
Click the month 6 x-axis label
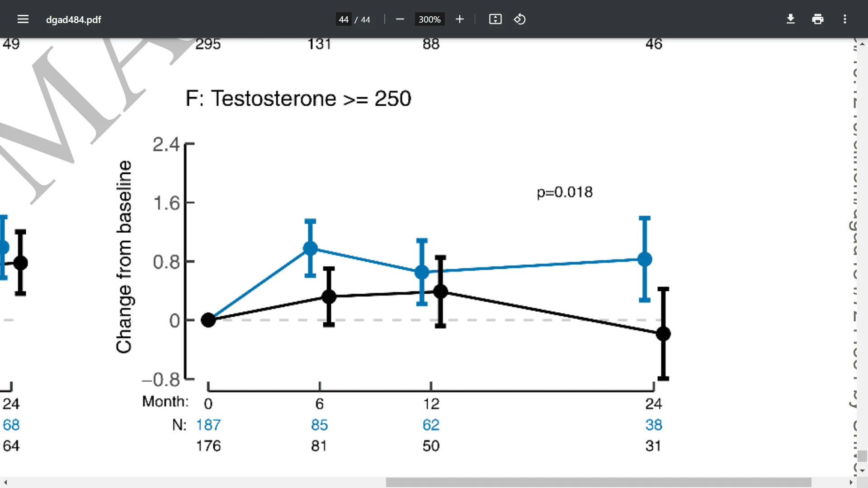point(320,404)
